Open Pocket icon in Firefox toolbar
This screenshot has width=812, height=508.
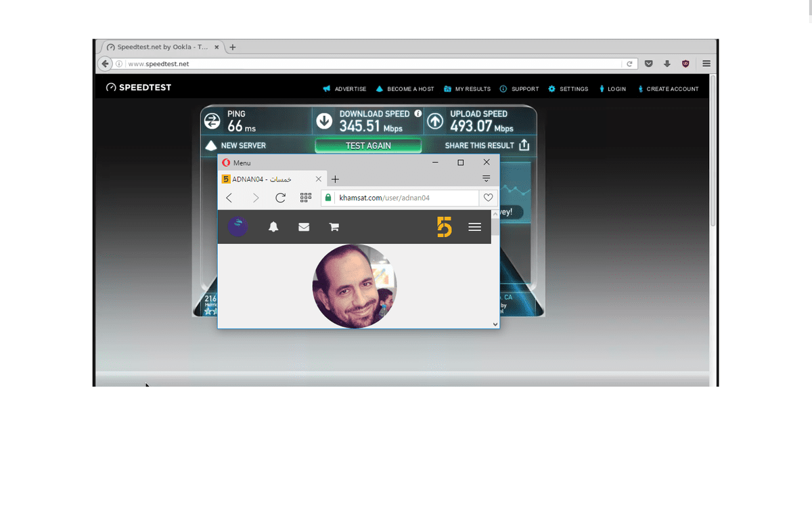pos(648,64)
